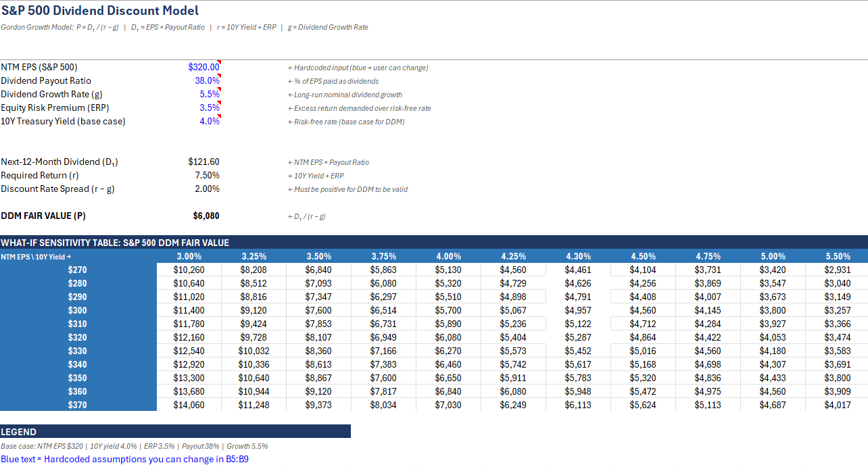This screenshot has width=868, height=467.
Task: Select the 5.50% yield column header
Action: 838,256
